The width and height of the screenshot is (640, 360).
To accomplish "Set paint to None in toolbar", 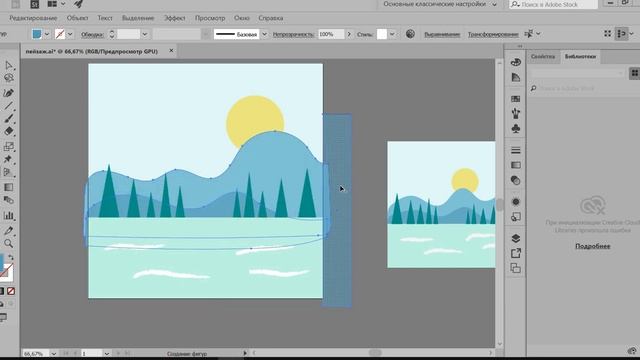I will [11, 291].
